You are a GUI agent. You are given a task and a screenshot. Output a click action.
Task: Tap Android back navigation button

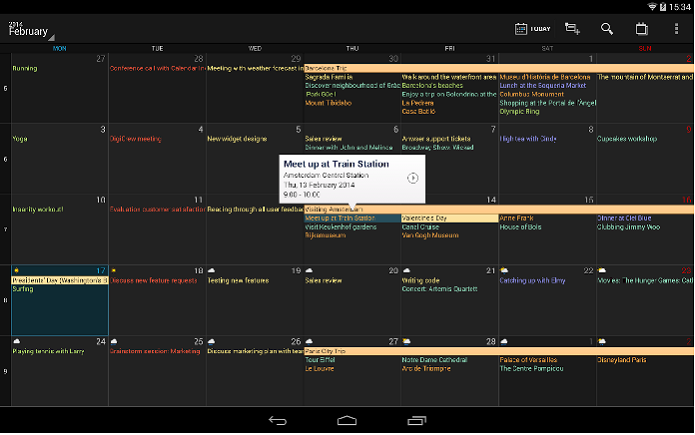tap(278, 420)
